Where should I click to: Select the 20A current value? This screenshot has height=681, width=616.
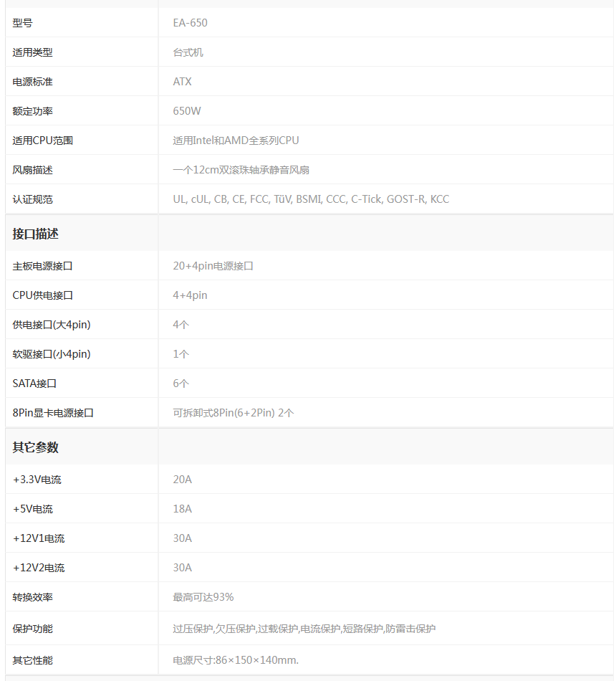183,480
